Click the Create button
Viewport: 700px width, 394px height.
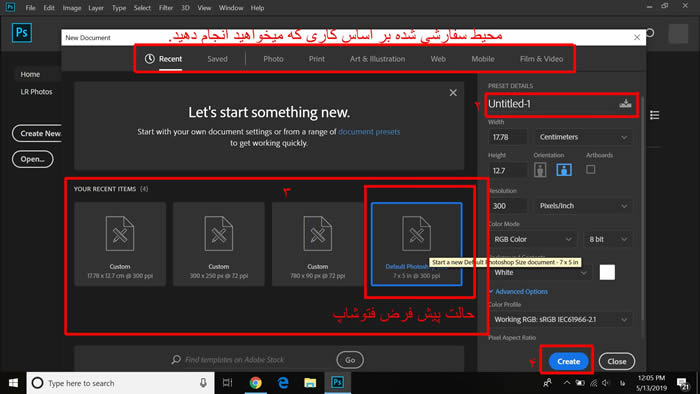coord(568,361)
